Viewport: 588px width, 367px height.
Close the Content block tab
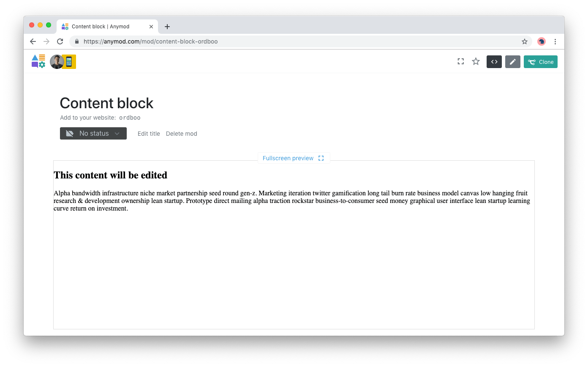(x=151, y=27)
